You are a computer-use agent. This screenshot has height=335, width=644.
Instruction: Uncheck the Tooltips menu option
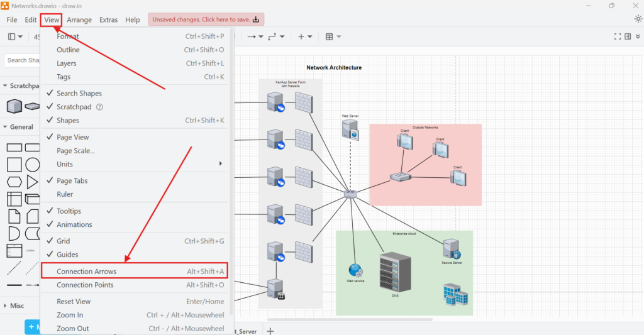69,211
